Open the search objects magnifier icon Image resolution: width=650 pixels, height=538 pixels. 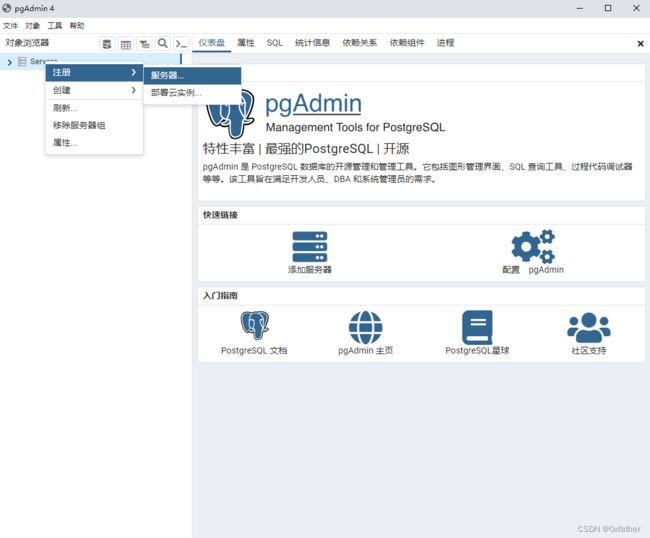click(x=163, y=43)
